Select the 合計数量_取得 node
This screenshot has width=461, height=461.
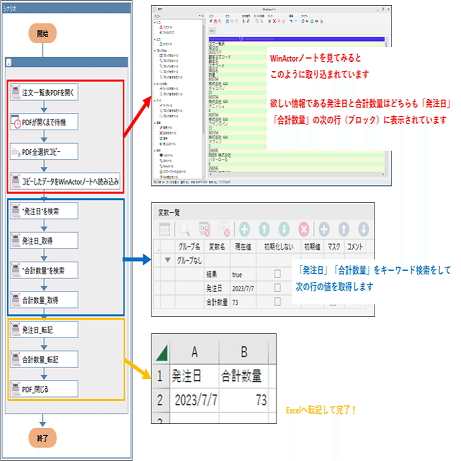44,300
